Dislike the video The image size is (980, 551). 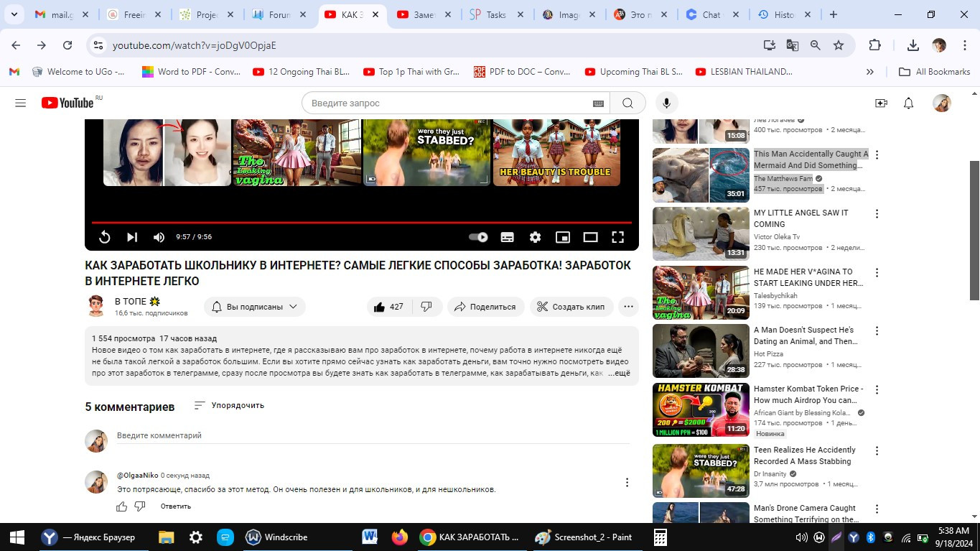pyautogui.click(x=426, y=307)
